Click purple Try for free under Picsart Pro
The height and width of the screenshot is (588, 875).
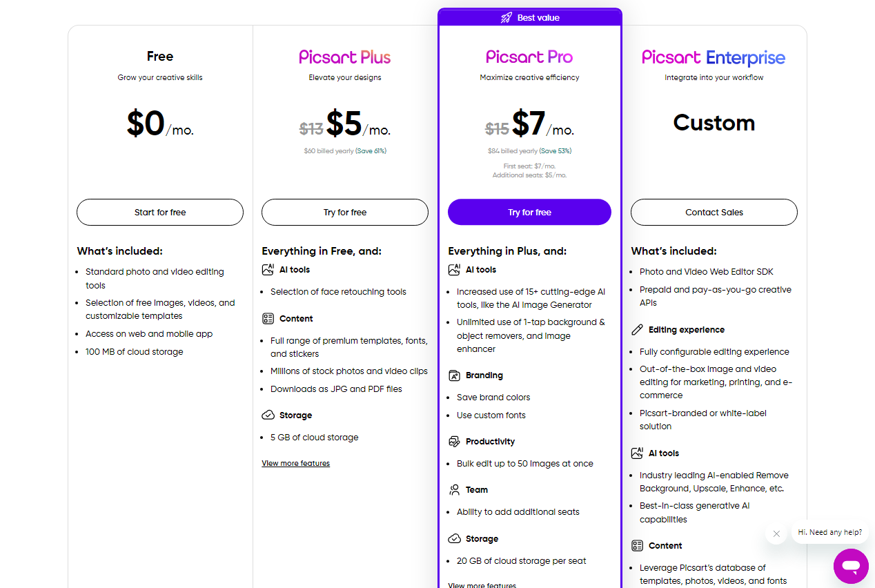[x=529, y=213]
